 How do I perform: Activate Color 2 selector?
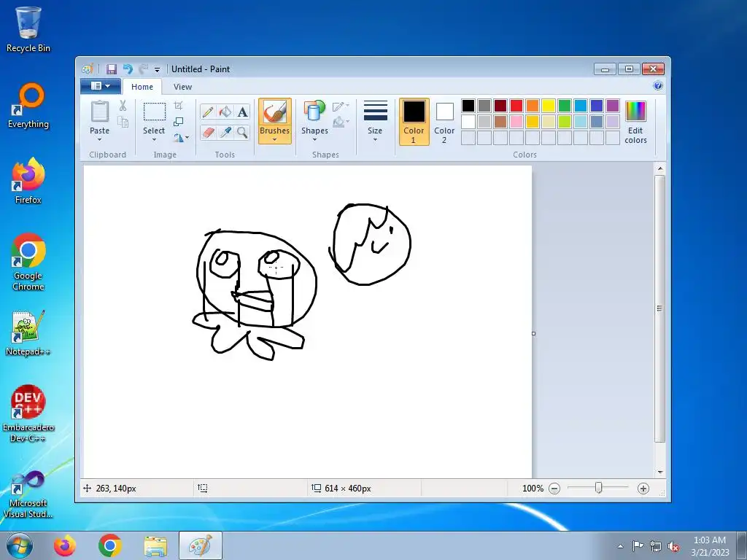(444, 122)
